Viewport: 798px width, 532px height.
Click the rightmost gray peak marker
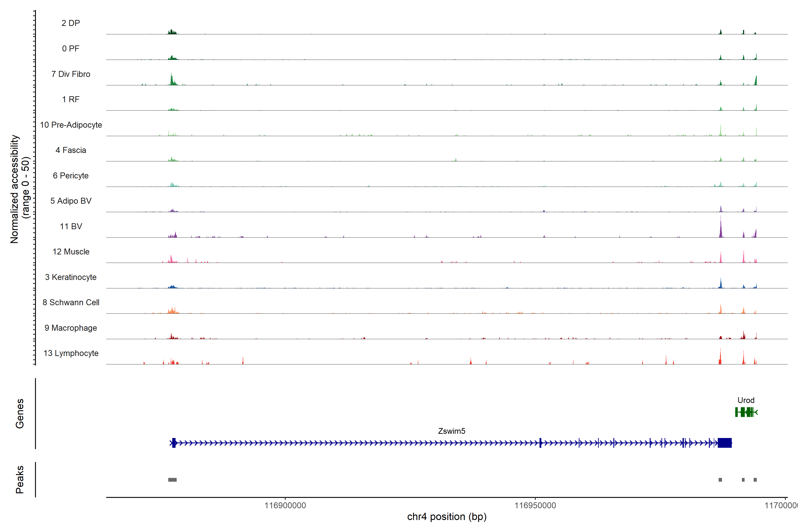pyautogui.click(x=755, y=480)
